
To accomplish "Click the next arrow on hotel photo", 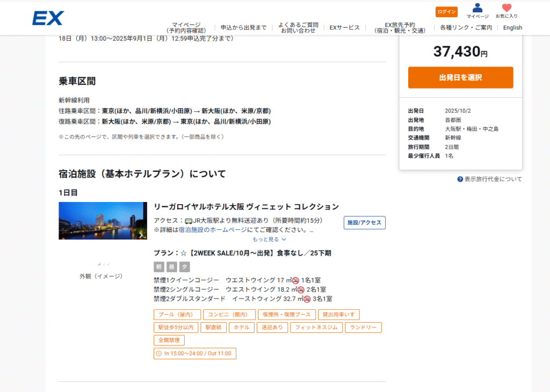I will 141,235.
